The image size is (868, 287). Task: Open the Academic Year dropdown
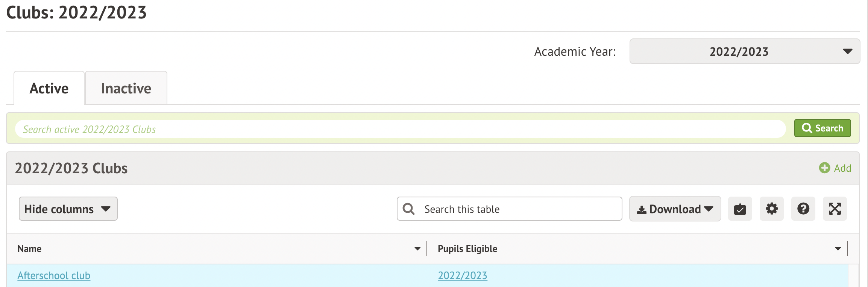click(x=745, y=51)
